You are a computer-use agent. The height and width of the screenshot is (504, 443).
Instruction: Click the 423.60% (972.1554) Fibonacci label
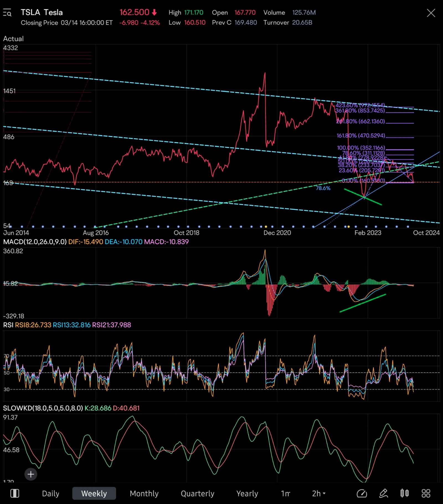click(x=360, y=105)
